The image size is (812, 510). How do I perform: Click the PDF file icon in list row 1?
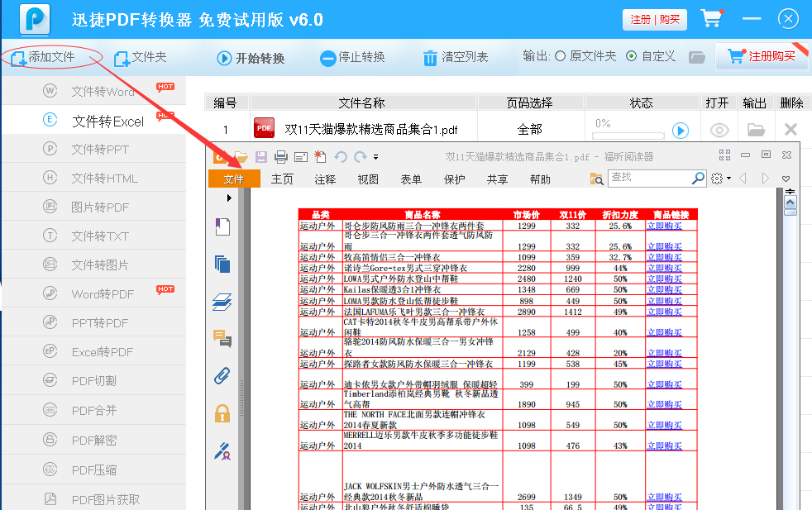(264, 128)
